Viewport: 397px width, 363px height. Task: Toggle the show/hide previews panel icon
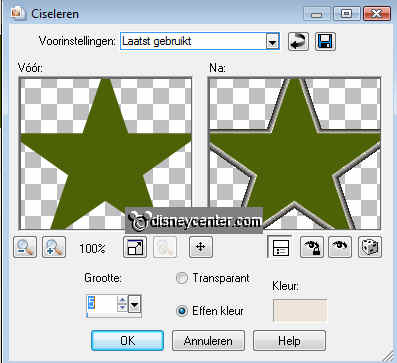280,247
